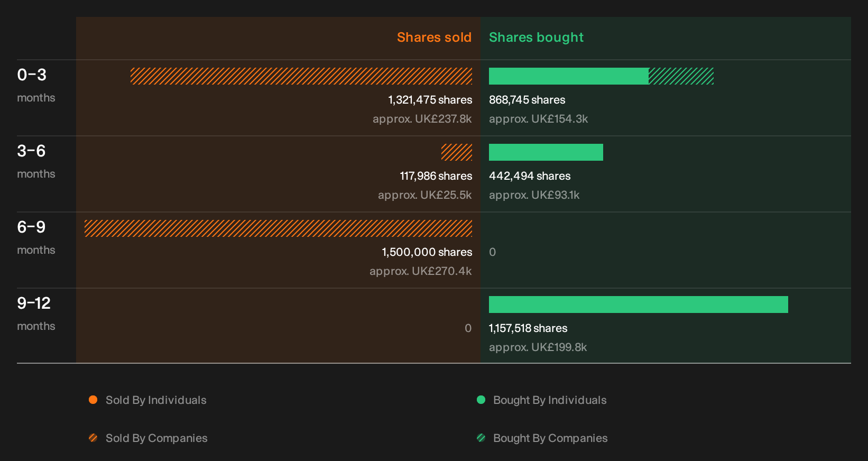Viewport: 868px width, 461px height.
Task: Click the approx. UK£154.3k amount
Action: pos(538,119)
